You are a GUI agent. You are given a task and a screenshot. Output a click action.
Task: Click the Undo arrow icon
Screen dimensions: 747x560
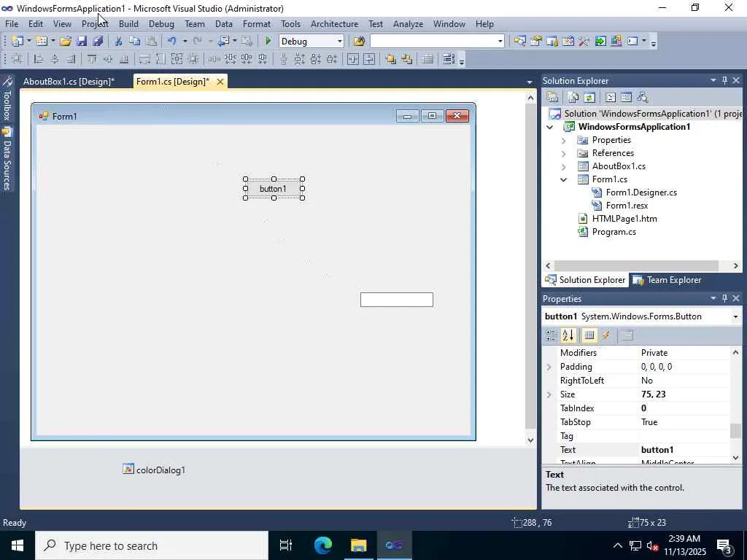[x=172, y=42]
